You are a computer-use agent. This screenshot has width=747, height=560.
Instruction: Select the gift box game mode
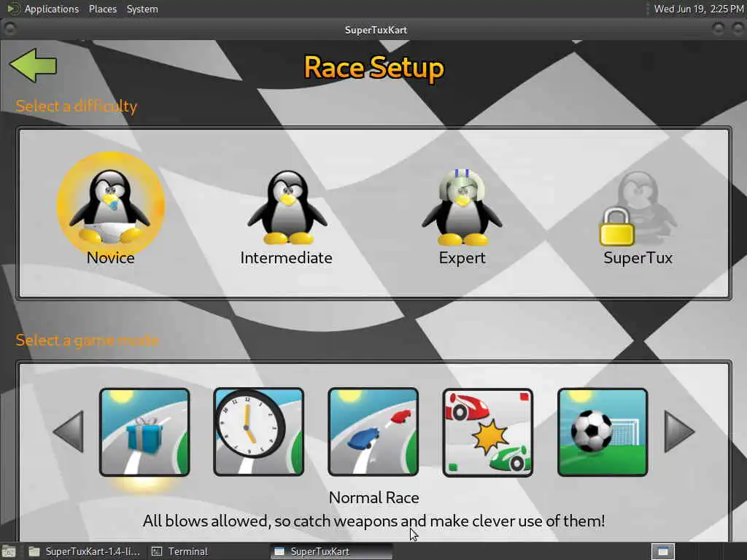point(144,432)
